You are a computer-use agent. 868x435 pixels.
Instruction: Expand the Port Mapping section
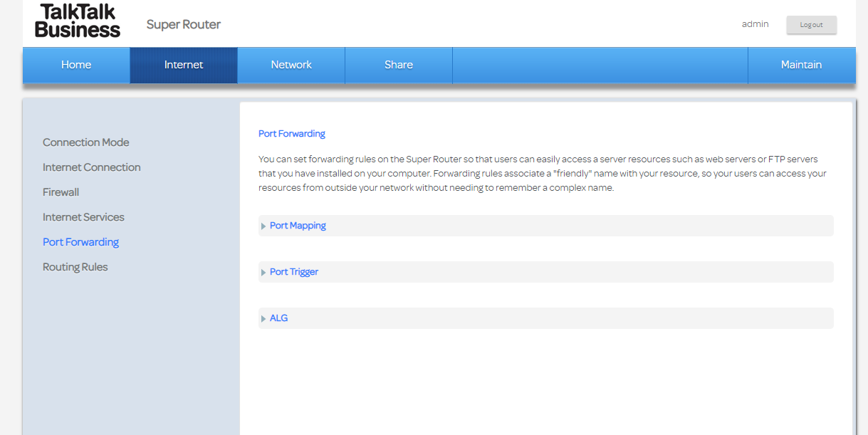[297, 225]
